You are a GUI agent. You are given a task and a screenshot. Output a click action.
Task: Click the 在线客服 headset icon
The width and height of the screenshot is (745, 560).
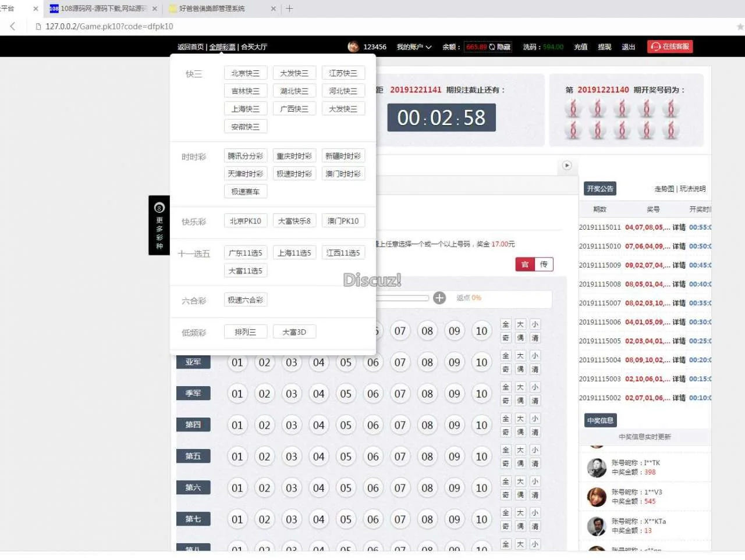656,47
